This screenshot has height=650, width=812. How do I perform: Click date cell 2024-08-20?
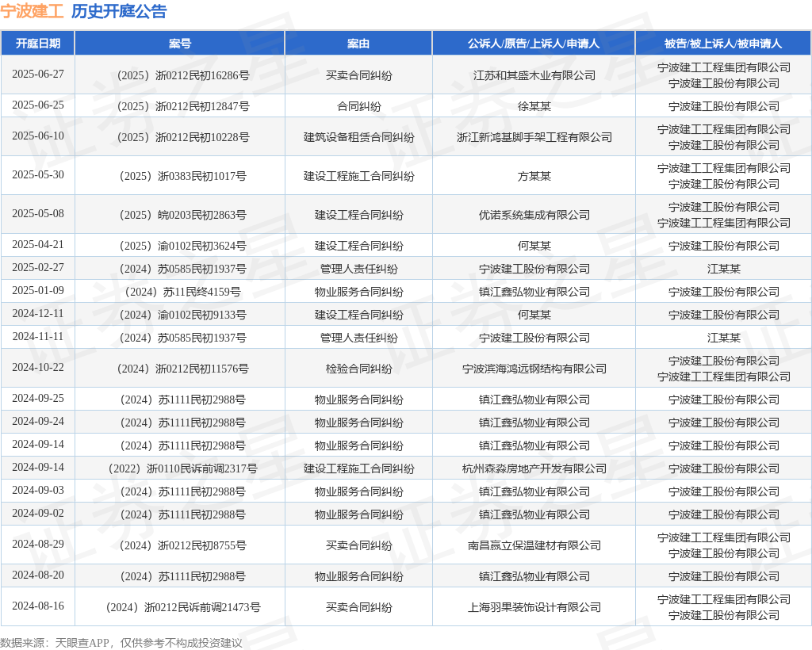click(x=38, y=575)
